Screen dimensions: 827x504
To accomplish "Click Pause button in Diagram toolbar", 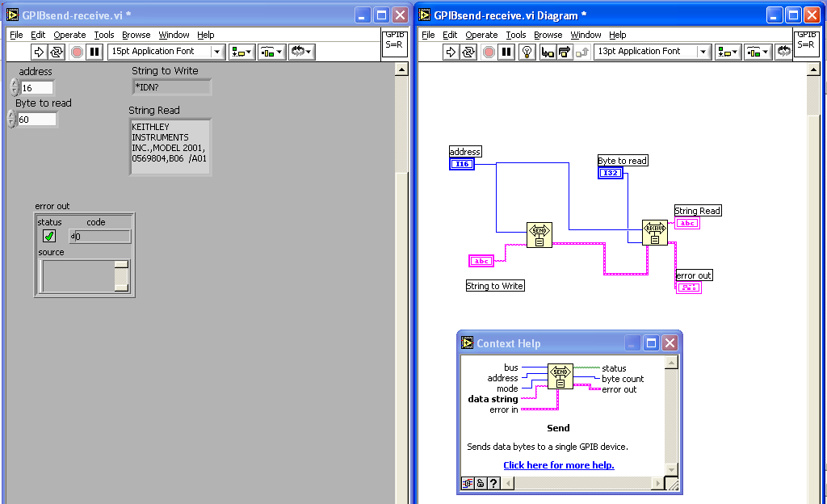I will tap(506, 52).
